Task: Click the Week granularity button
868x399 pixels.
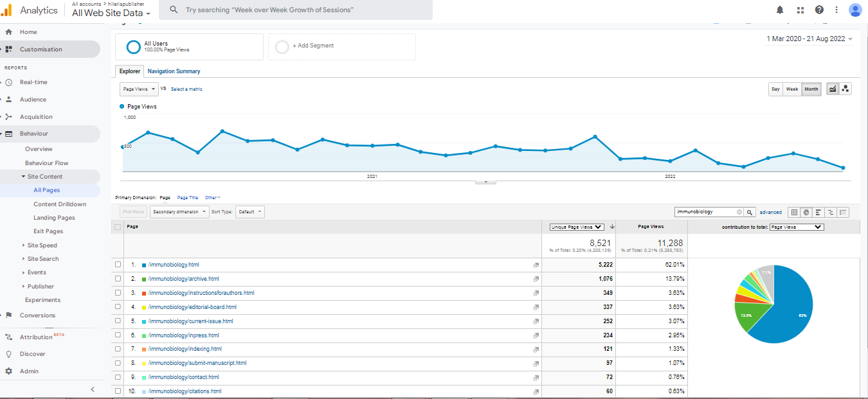Action: pyautogui.click(x=792, y=89)
